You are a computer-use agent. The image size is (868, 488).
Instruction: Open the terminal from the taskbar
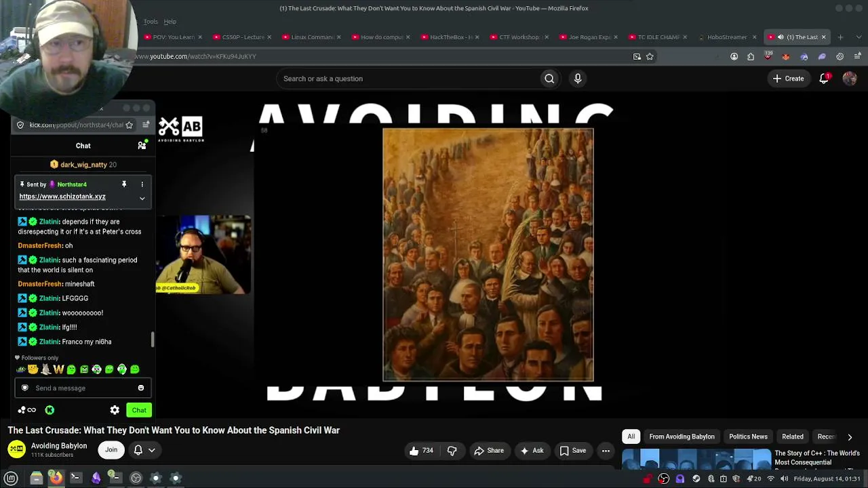click(x=76, y=478)
